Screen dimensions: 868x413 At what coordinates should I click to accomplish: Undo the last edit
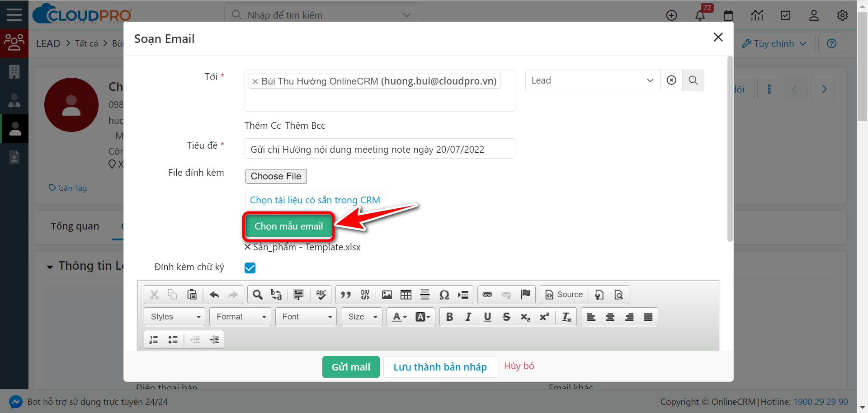(x=214, y=295)
